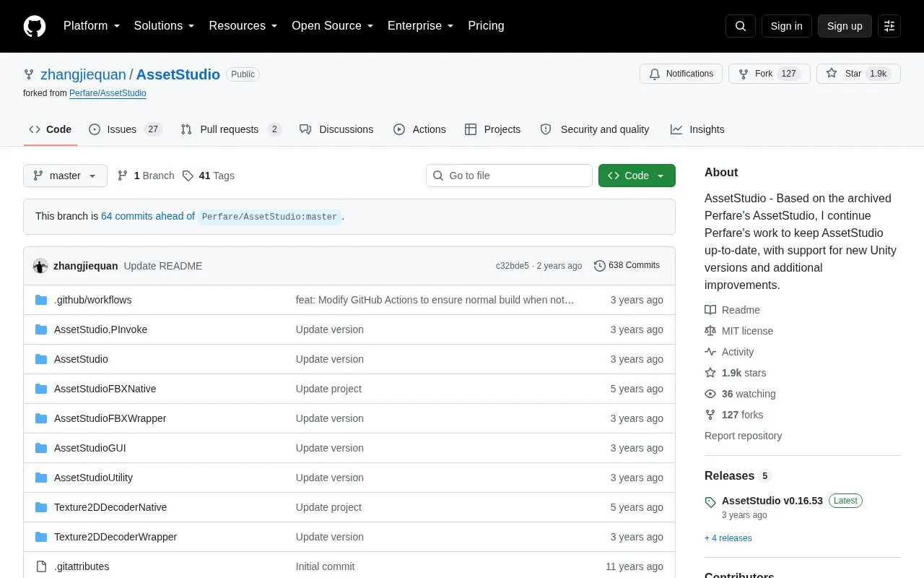Open the + 4 releases link
The width and height of the screenshot is (924, 578).
tap(728, 538)
